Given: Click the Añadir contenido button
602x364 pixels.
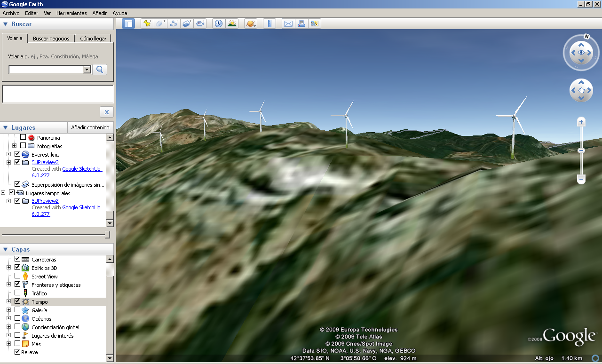Looking at the screenshot, I should point(90,127).
